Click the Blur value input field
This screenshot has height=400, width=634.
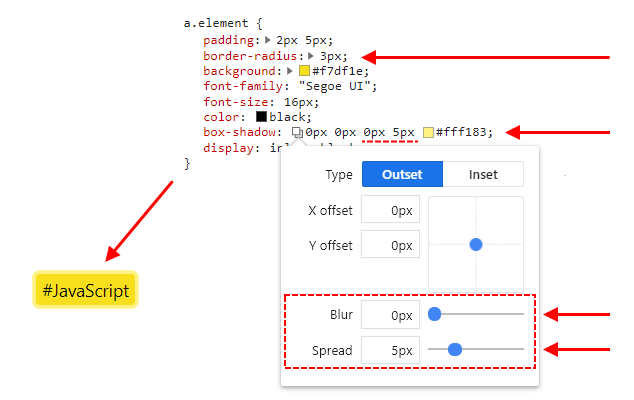coord(390,315)
